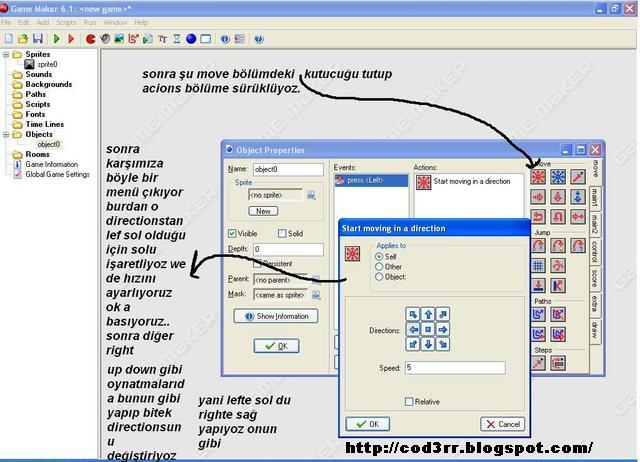The image size is (640, 462).
Task: Toggle the center stop direction button
Action: [428, 329]
